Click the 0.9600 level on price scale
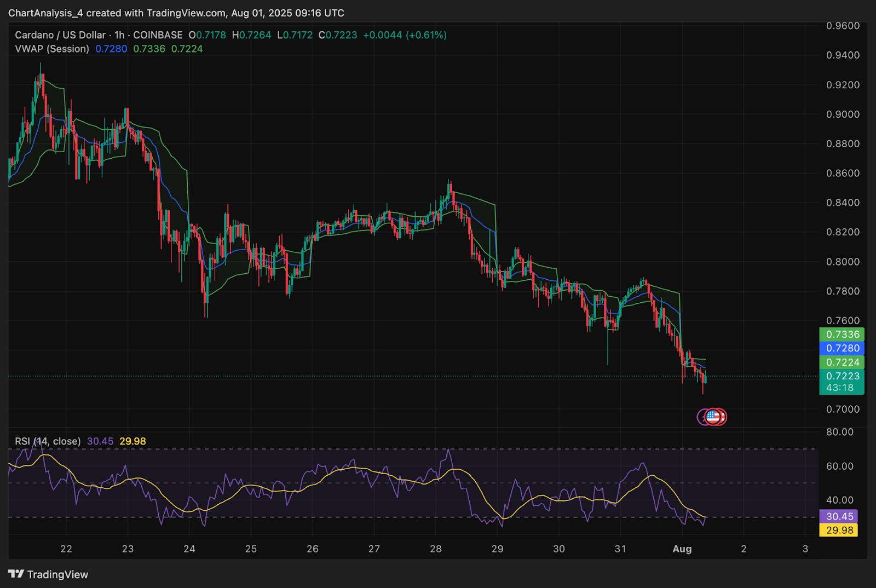 (x=843, y=26)
